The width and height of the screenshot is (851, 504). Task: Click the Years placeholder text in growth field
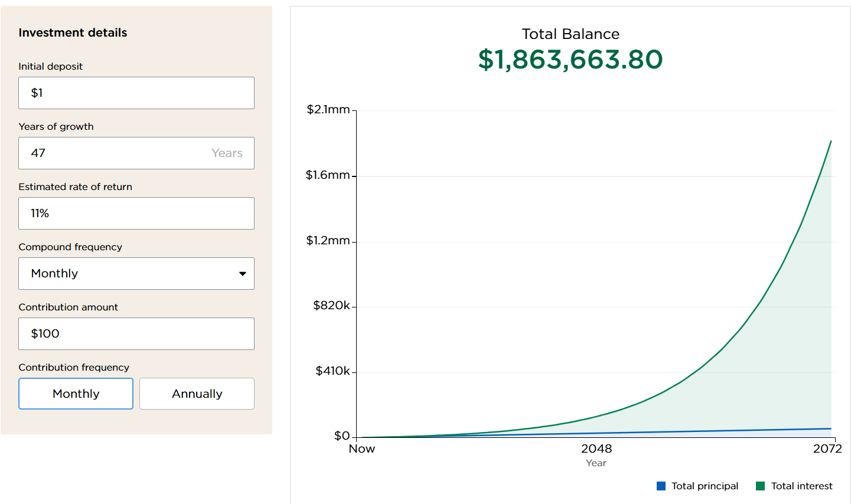click(227, 153)
